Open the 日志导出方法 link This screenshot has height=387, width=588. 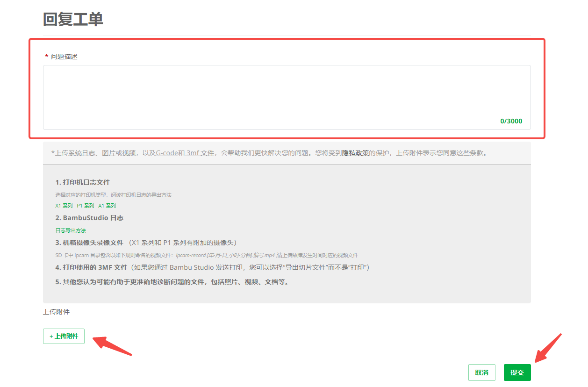(x=71, y=230)
